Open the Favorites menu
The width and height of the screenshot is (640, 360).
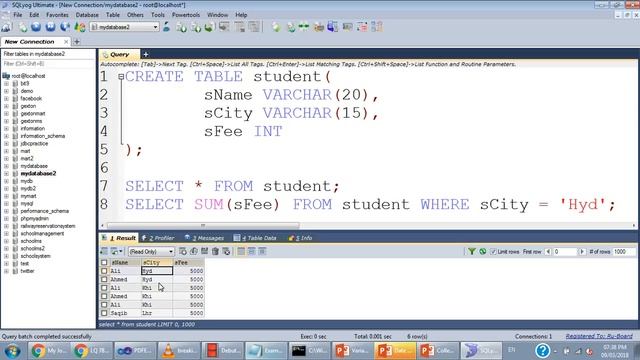tap(57, 15)
